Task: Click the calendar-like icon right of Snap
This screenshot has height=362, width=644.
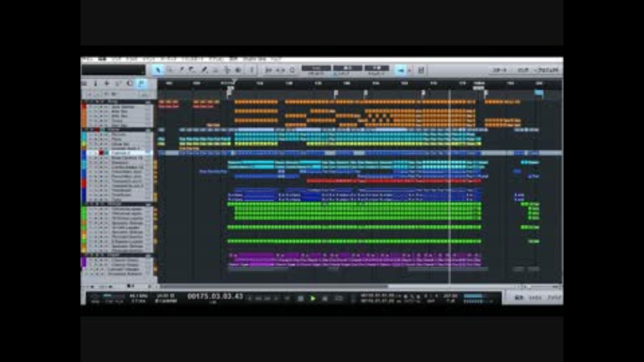Action: 421,70
